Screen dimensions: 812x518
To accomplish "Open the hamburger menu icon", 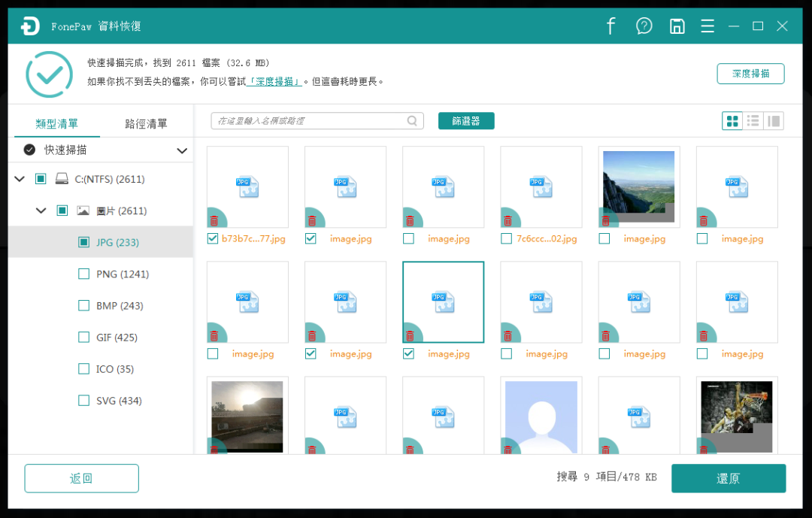I will [707, 26].
